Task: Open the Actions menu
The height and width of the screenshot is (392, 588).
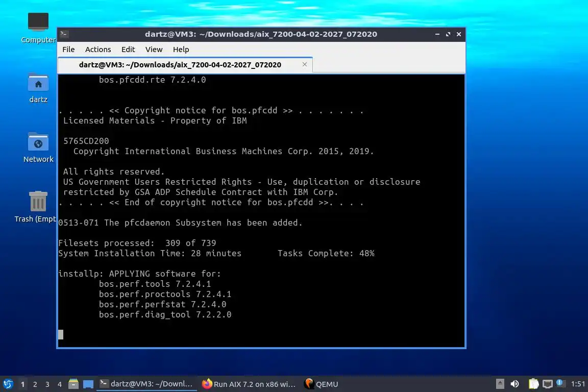Action: tap(98, 50)
